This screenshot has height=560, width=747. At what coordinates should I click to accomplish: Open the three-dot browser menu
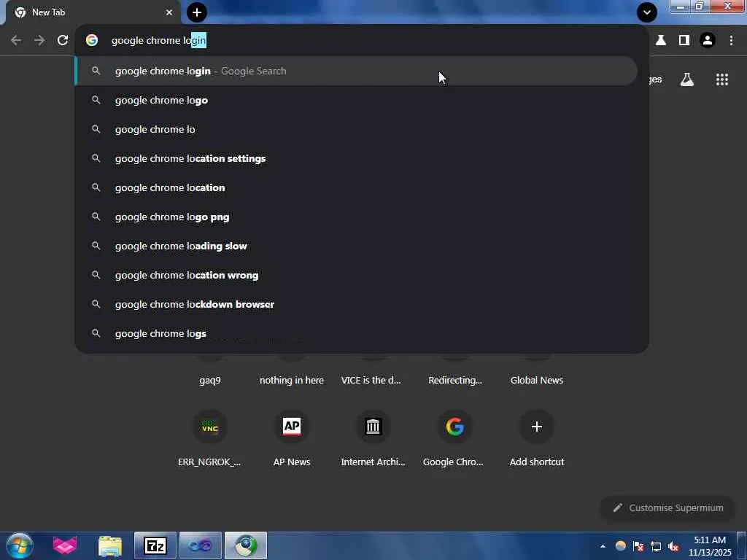[x=731, y=41]
